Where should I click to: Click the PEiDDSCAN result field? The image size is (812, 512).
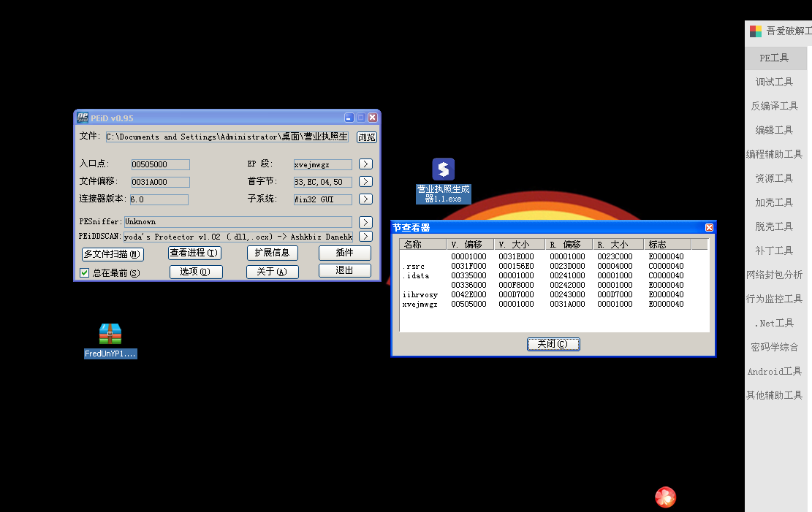click(x=238, y=237)
